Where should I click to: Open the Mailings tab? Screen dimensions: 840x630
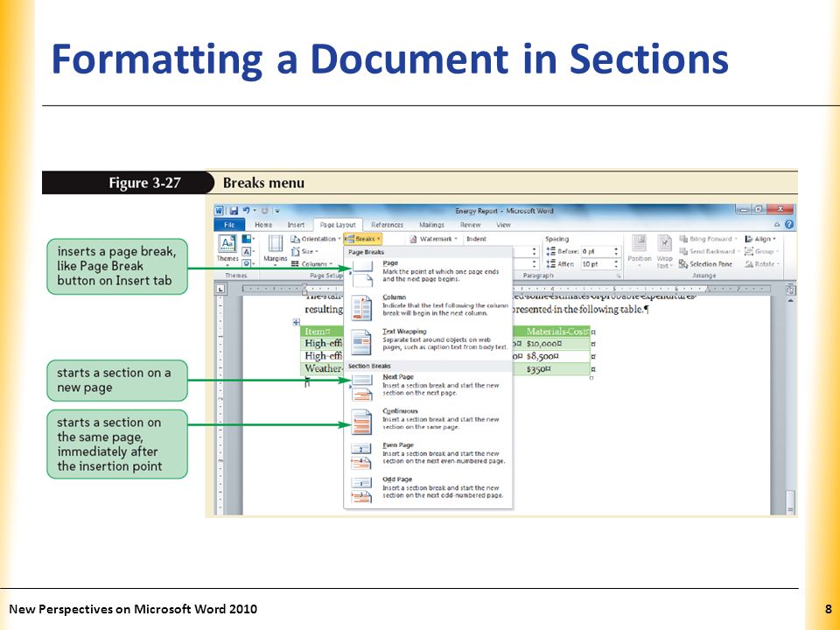(431, 225)
